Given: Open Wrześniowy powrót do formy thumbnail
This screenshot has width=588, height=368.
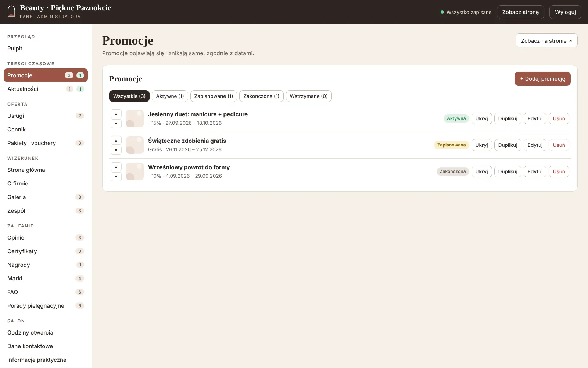Looking at the screenshot, I should click(135, 171).
